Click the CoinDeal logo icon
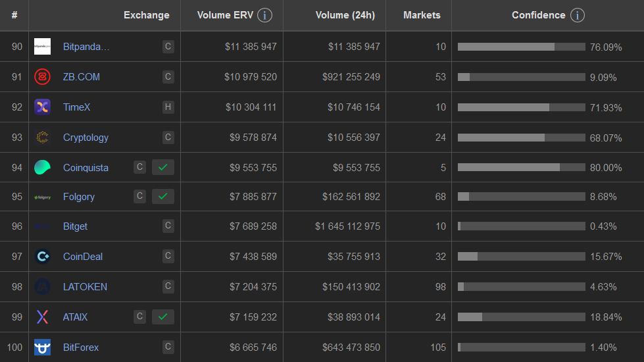644x362 pixels. coord(42,257)
